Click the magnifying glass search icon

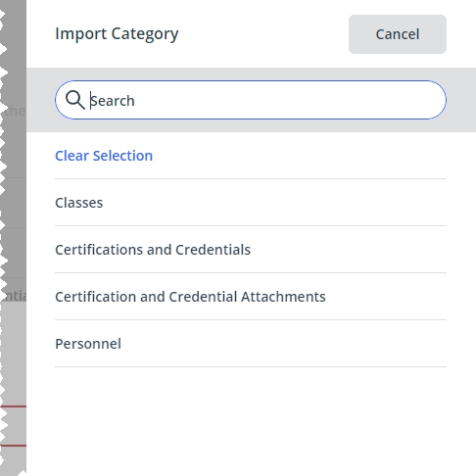click(75, 100)
